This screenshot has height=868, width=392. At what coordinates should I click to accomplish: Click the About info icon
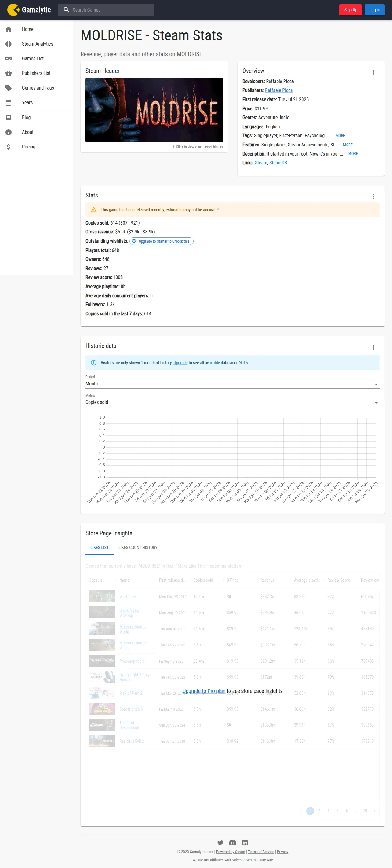(9, 132)
